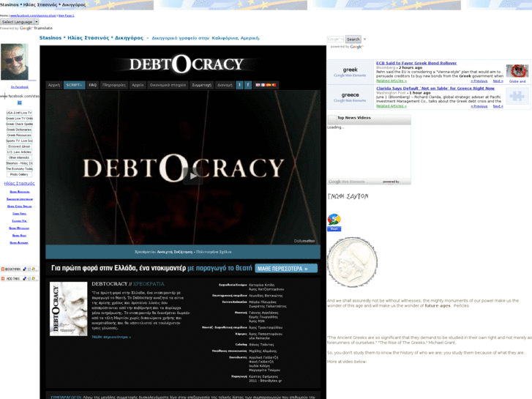Click the Debtocracy poster thumbnail
The image size is (532, 399).
(x=69, y=309)
